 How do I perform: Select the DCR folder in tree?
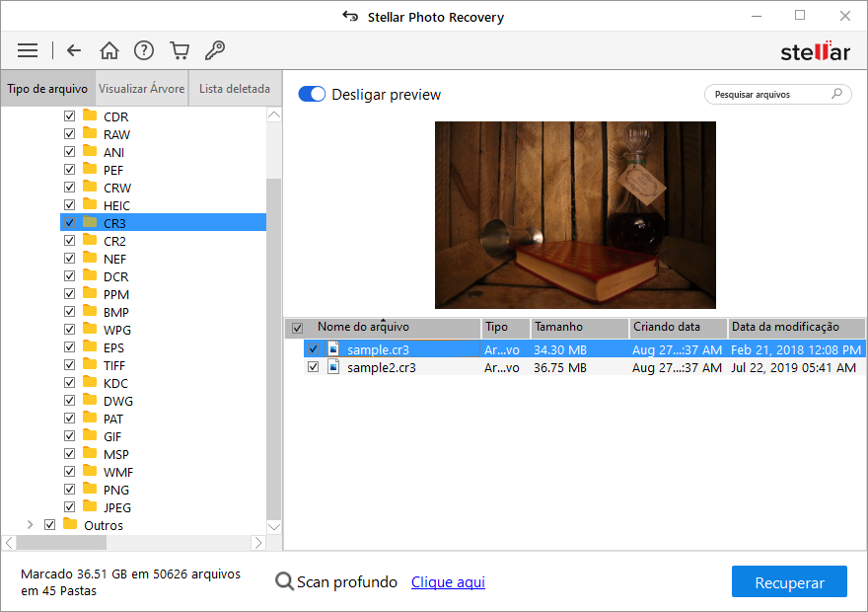click(x=115, y=276)
